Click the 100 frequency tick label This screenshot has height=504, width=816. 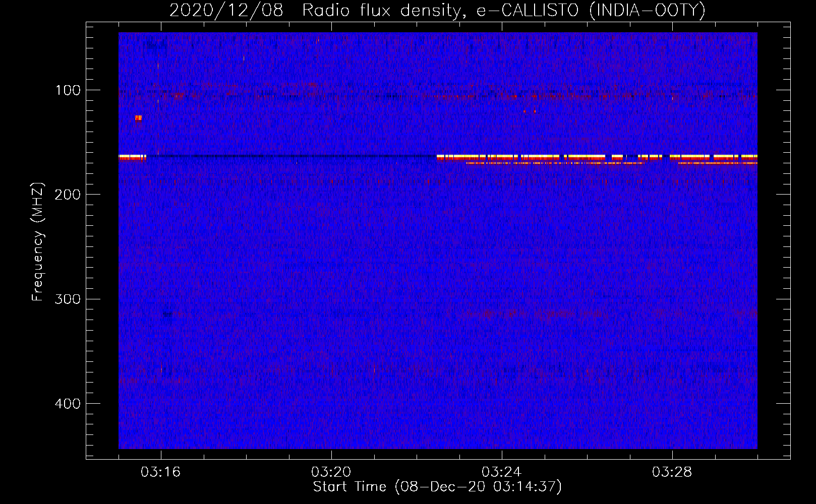coord(68,90)
